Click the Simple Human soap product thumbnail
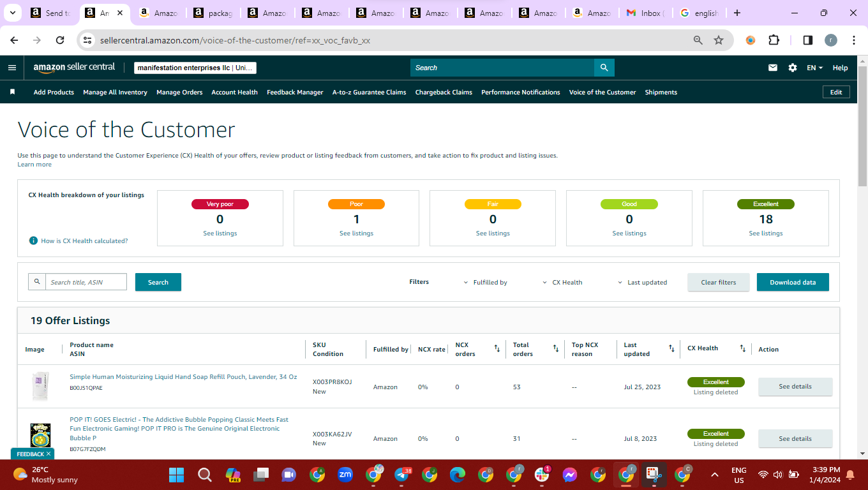 point(40,387)
